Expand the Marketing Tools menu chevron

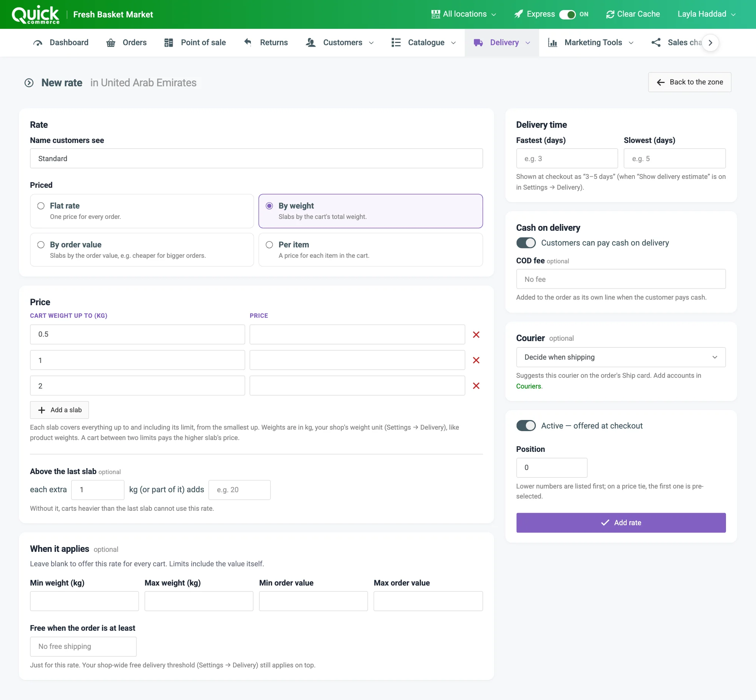631,43
